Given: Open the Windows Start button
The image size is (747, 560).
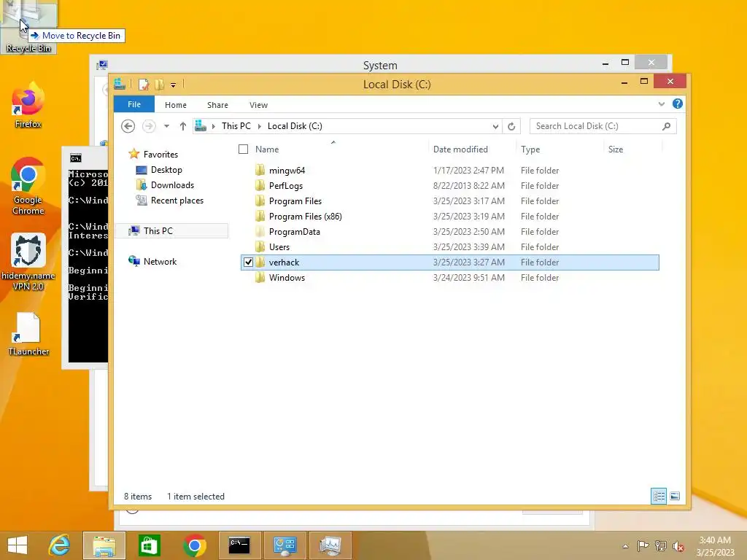Looking at the screenshot, I should (18, 545).
